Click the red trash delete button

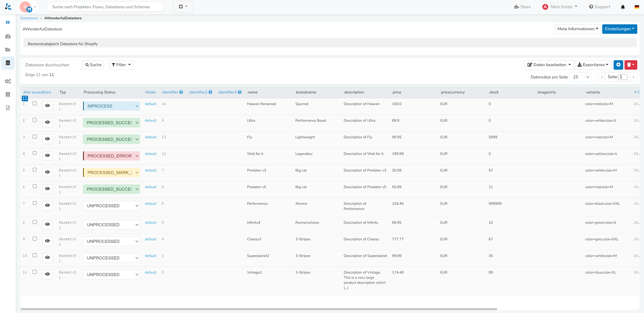[630, 65]
